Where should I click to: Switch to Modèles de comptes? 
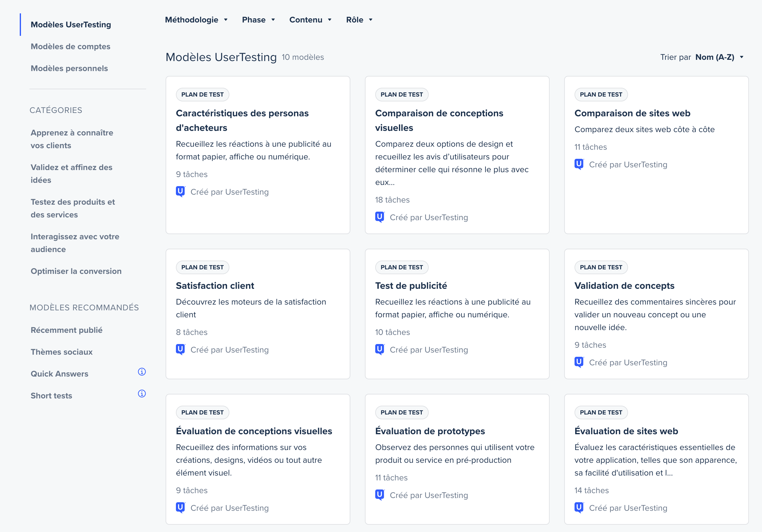click(x=70, y=46)
